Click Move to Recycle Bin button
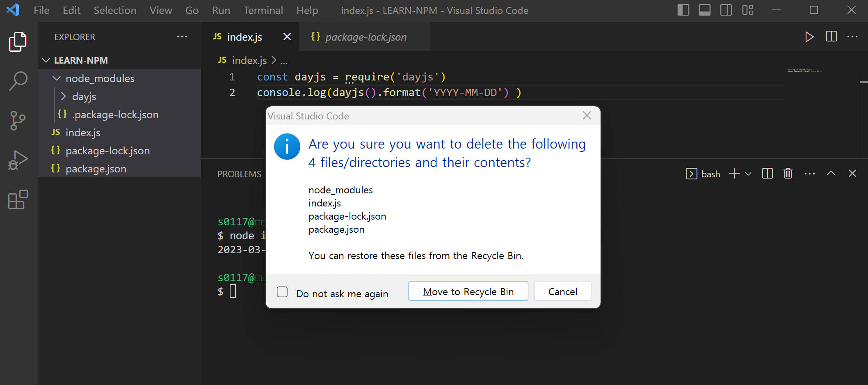 [x=468, y=291]
